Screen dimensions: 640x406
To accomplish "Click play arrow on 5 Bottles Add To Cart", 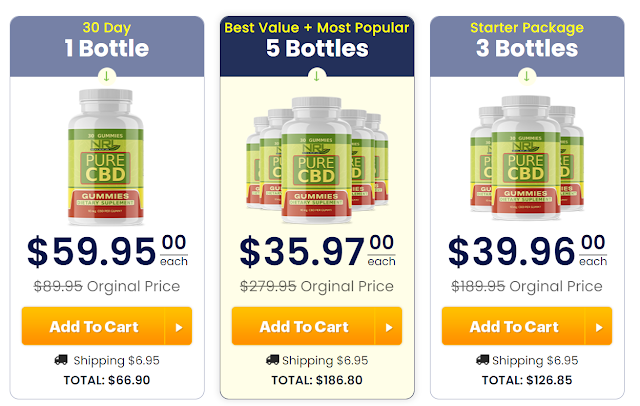I will (x=389, y=327).
